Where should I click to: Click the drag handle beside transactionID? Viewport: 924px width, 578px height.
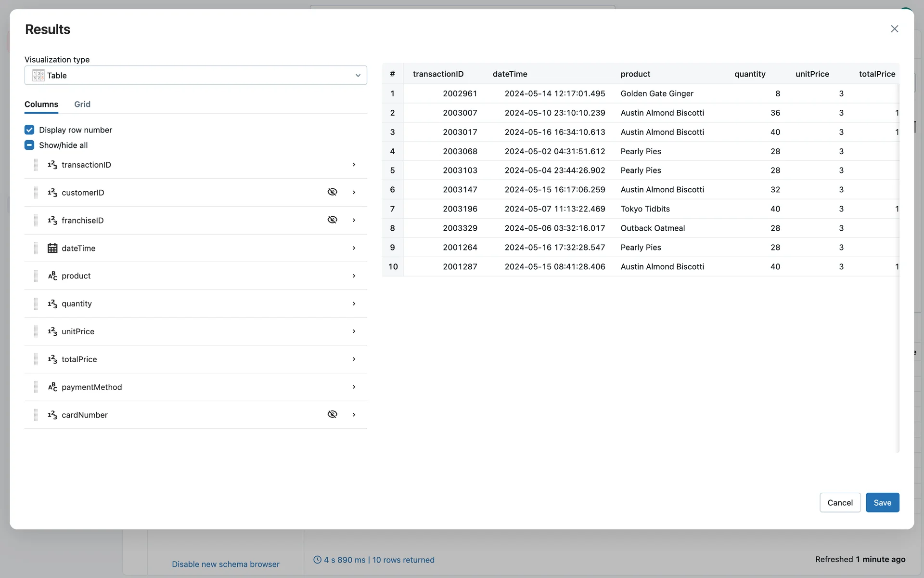(36, 165)
